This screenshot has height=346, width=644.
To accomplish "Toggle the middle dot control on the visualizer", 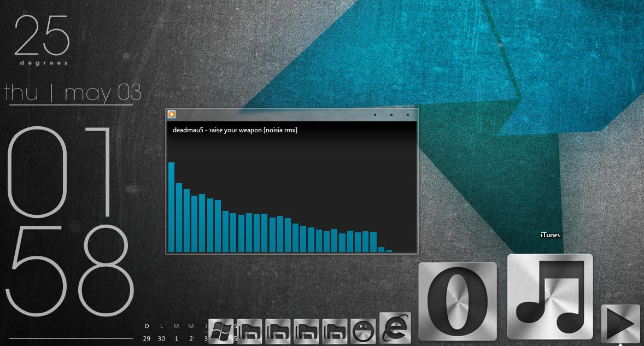I will (x=390, y=115).
